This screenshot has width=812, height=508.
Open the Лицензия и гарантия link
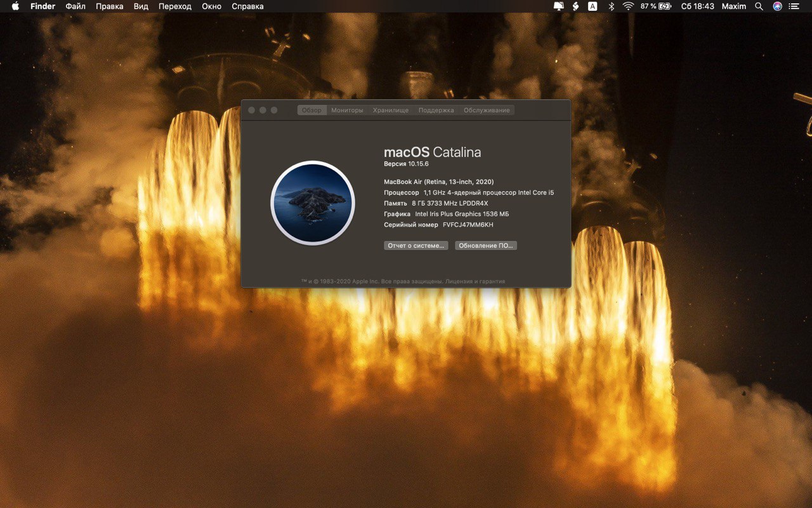point(475,281)
